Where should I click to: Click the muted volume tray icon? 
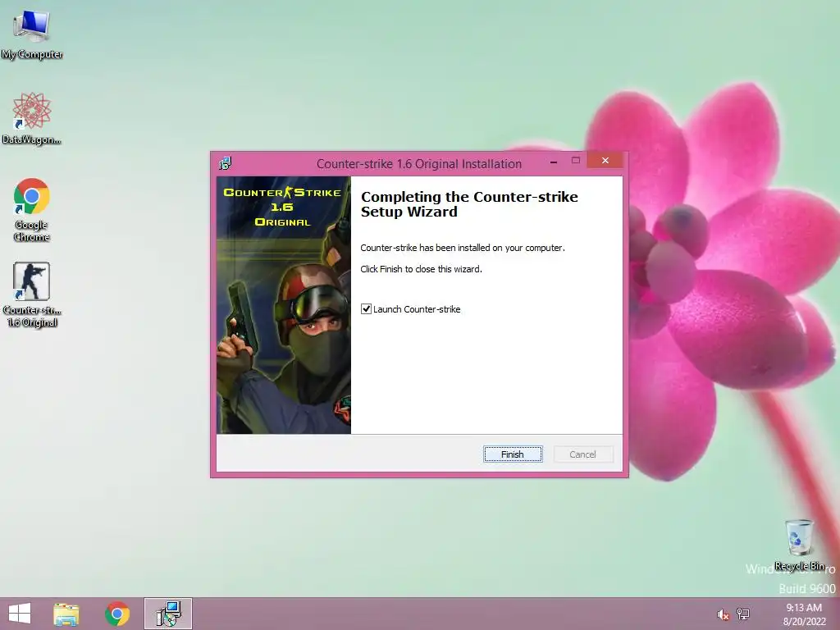(x=723, y=614)
